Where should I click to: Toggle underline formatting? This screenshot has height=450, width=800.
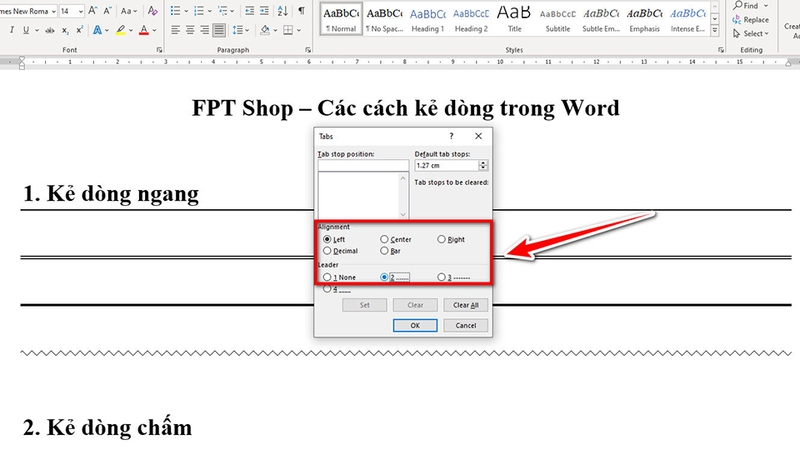(26, 31)
